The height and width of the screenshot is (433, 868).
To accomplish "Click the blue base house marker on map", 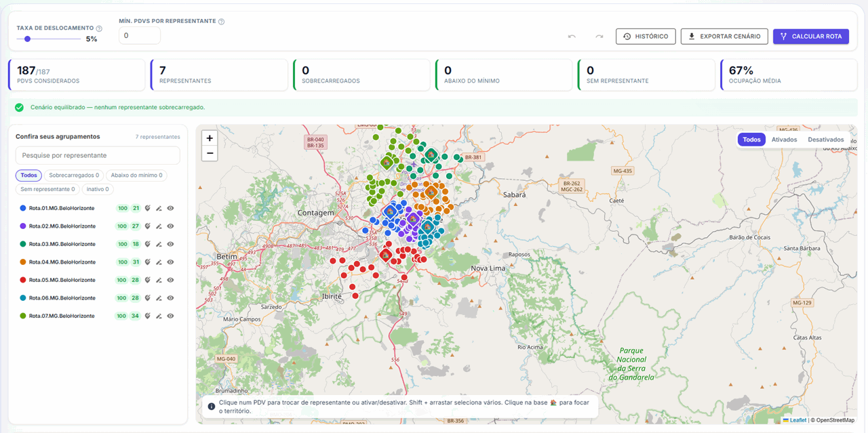I will click(390, 211).
